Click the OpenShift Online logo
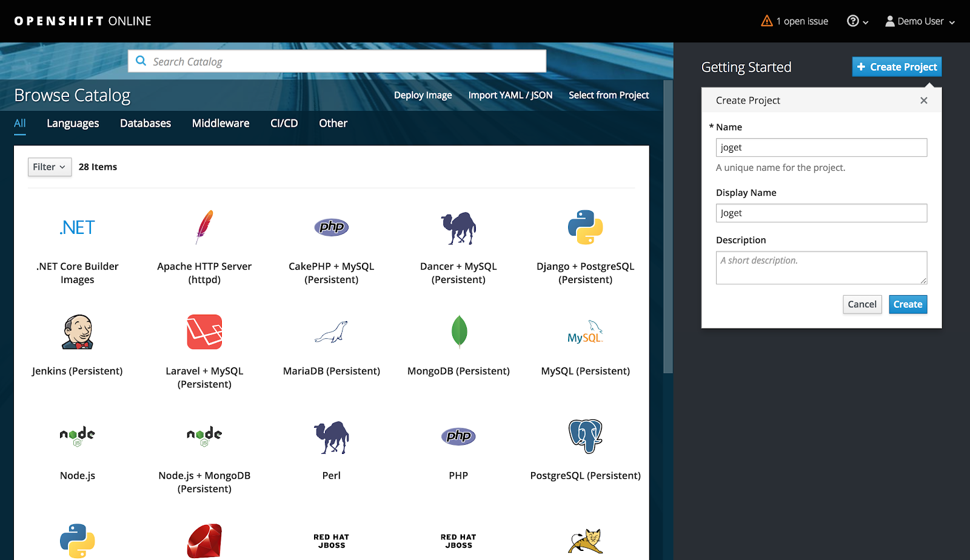Screen dimensions: 970x560 83,21
